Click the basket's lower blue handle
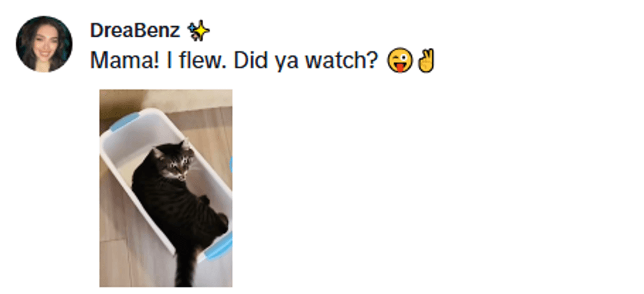This screenshot has height=294, width=644. [219, 246]
